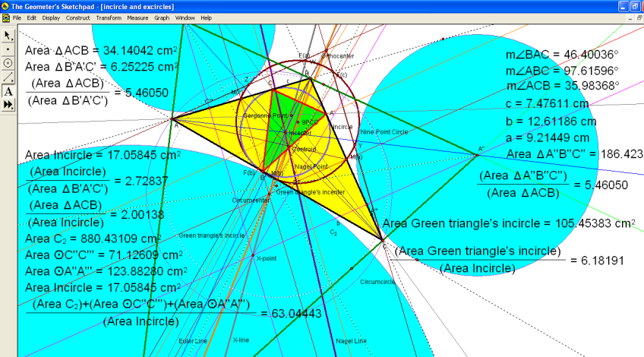Open the Custom tools button
The image size is (644, 357).
(8, 106)
